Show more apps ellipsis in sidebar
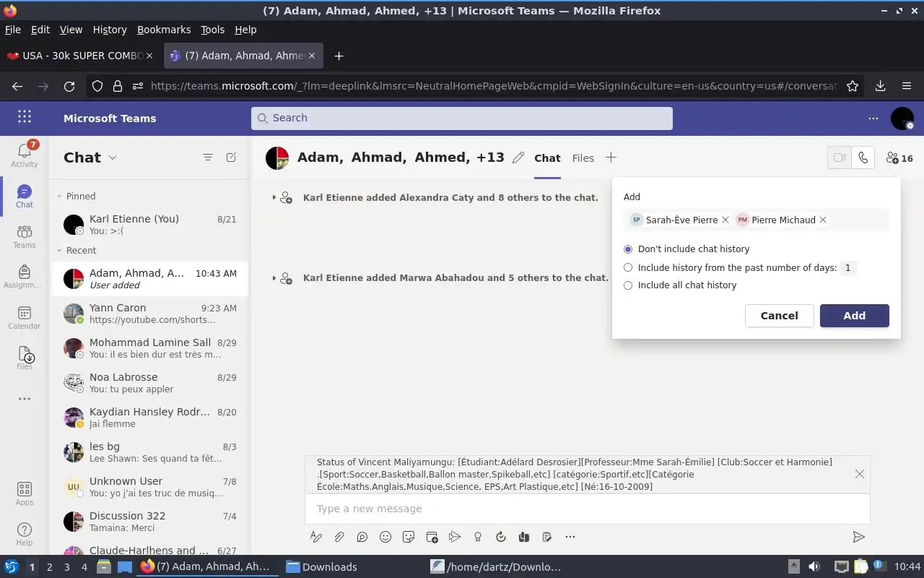The width and height of the screenshot is (924, 578). click(x=24, y=399)
